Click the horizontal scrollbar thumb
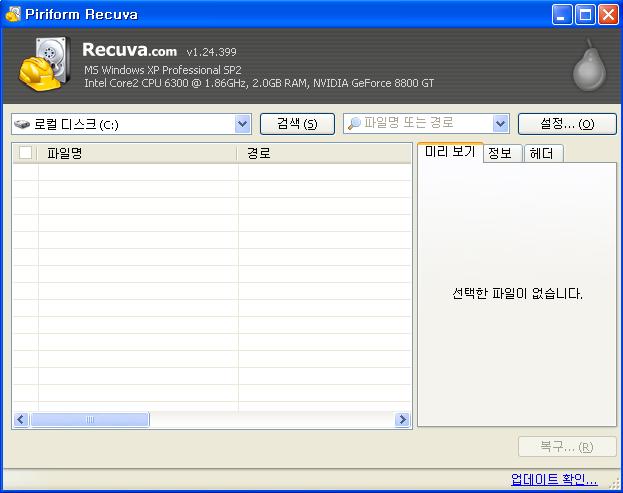The width and height of the screenshot is (623, 493). point(90,420)
